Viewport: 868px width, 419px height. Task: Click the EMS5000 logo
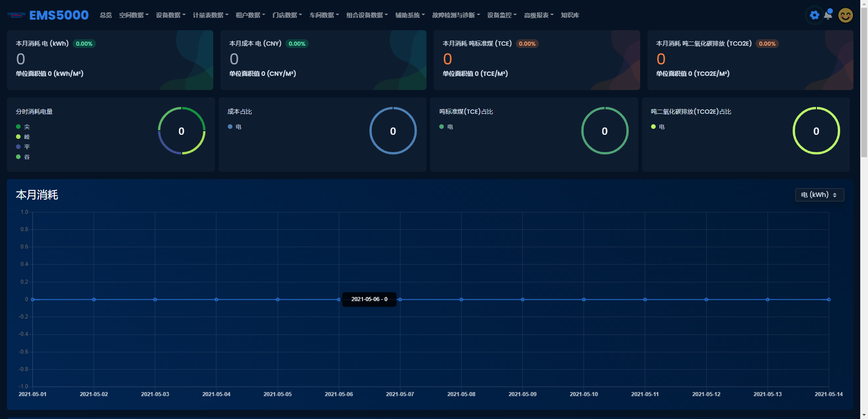[x=16, y=15]
